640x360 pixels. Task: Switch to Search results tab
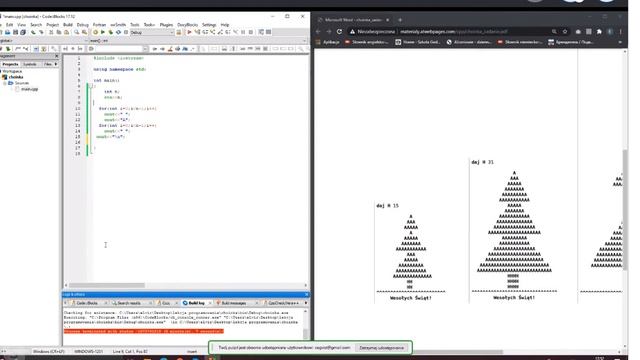click(x=129, y=303)
